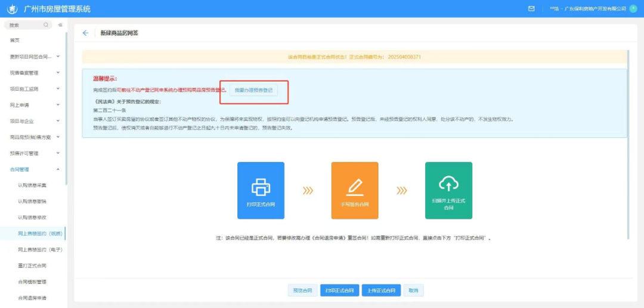This screenshot has height=308, width=644.
Task: Click the back arrow beside 新建商品房网签
Action: pyautogui.click(x=85, y=33)
